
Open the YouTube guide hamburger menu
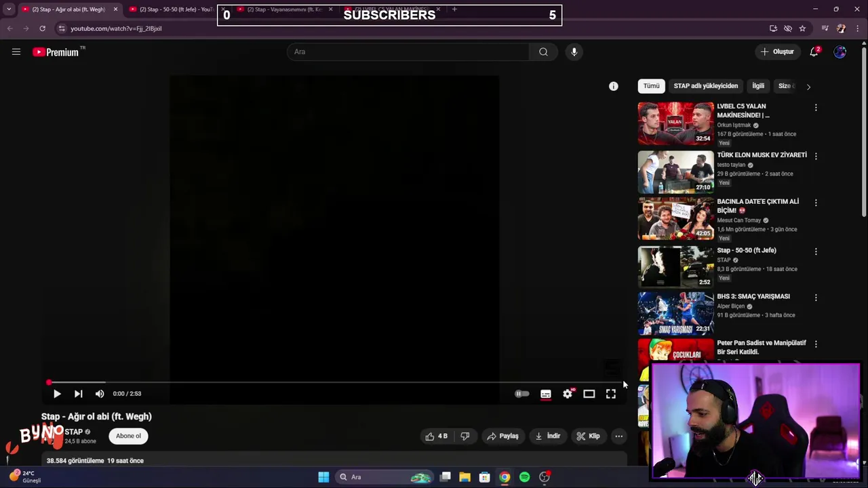pos(16,52)
